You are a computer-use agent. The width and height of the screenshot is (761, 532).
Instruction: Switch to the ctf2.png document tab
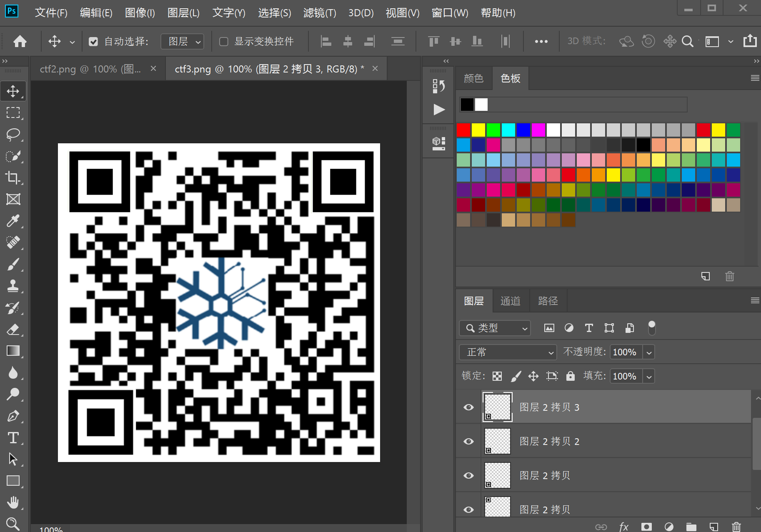[x=90, y=69]
